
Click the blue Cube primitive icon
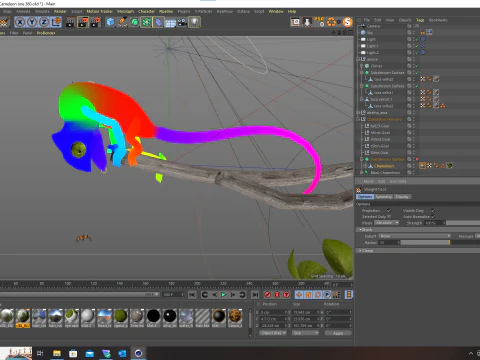click(x=110, y=22)
